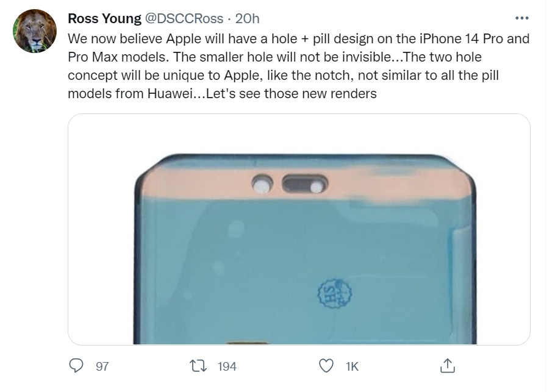
Task: Click the reply speech bubble icon
Action: (x=76, y=365)
